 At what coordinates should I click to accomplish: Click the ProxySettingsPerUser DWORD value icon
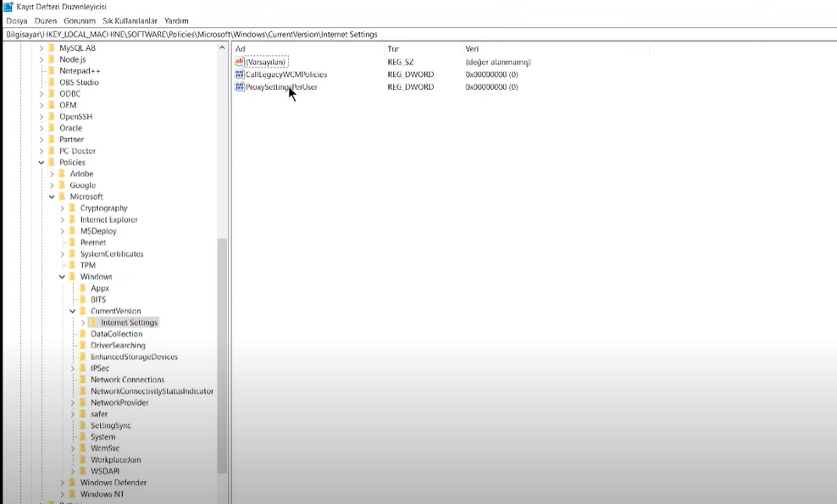click(x=240, y=86)
